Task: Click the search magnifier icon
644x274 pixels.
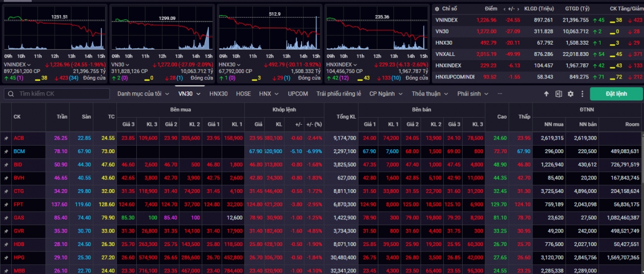Action: [11, 93]
